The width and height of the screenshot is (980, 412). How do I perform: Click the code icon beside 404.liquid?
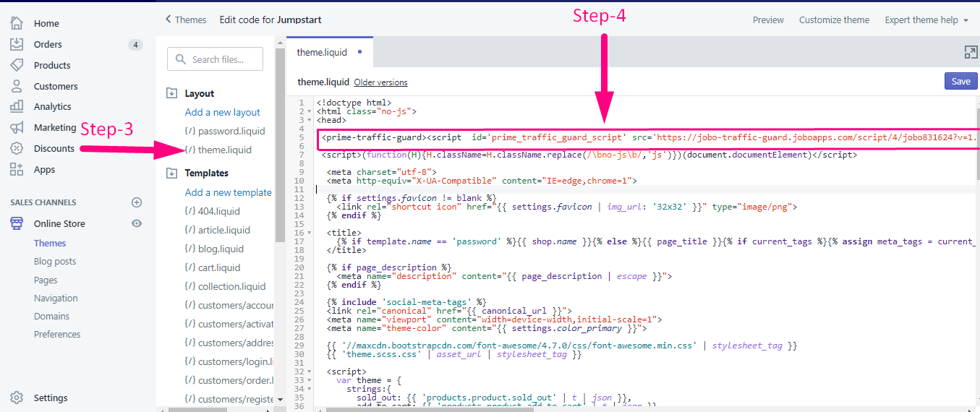point(190,211)
